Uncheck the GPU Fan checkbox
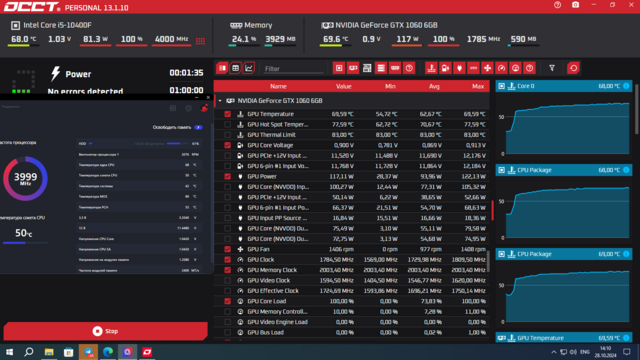Image resolution: width=640 pixels, height=360 pixels. [x=227, y=249]
